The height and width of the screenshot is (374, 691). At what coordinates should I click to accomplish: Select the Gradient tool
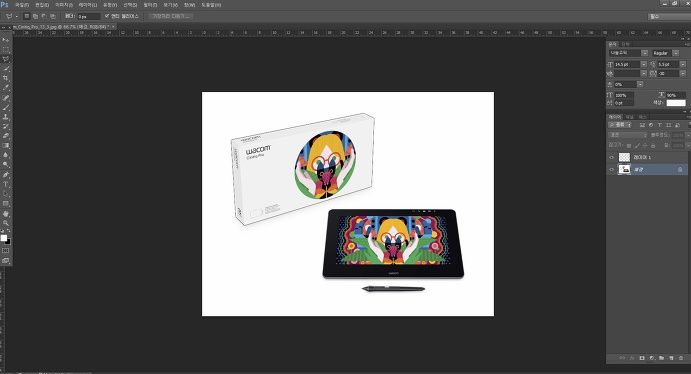(6, 145)
